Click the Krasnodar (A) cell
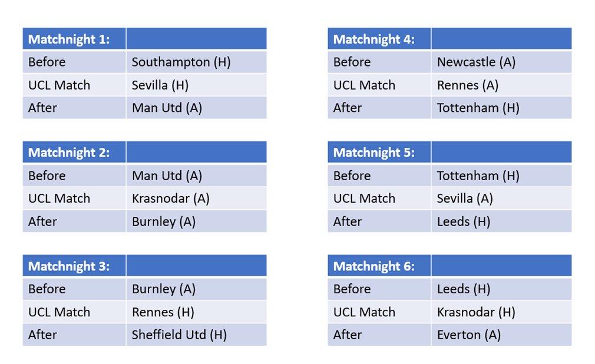The height and width of the screenshot is (364, 595). 170,198
